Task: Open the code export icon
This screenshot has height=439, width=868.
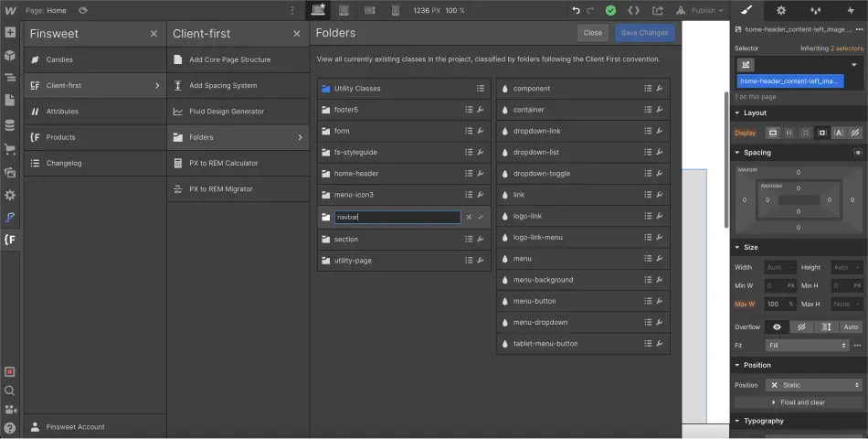Action: [633, 10]
